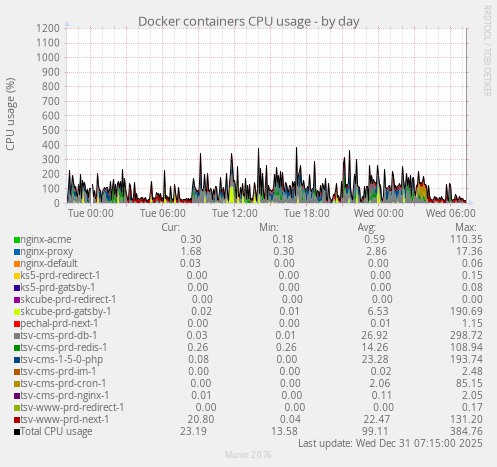Click the skcube-prd-redirect-1 purple swatch

point(17,300)
